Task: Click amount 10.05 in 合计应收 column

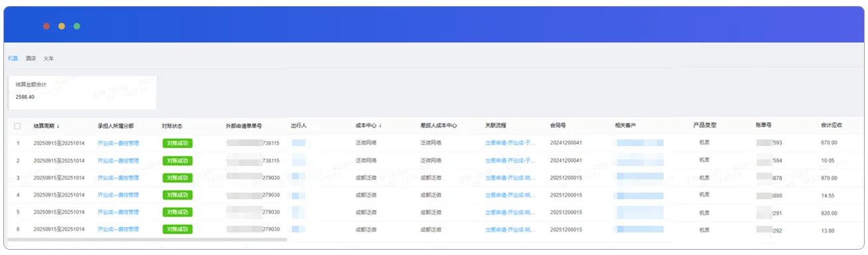Action: coord(828,161)
